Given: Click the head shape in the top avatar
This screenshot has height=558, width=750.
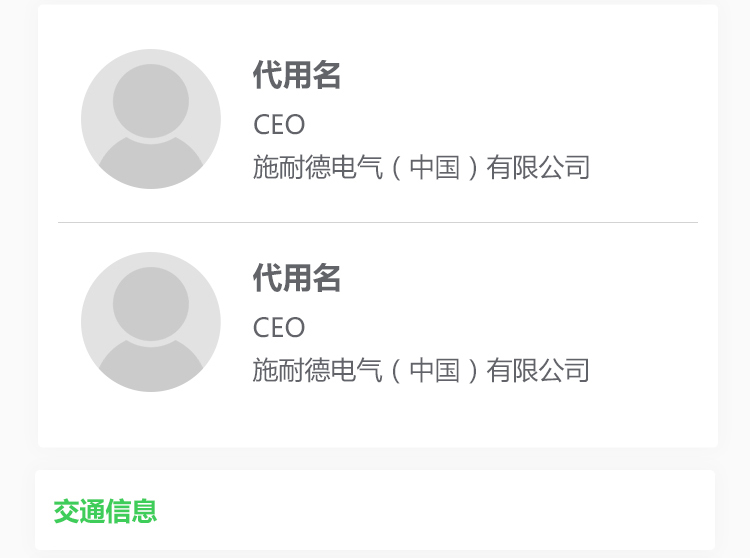Looking at the screenshot, I should 151,101.
